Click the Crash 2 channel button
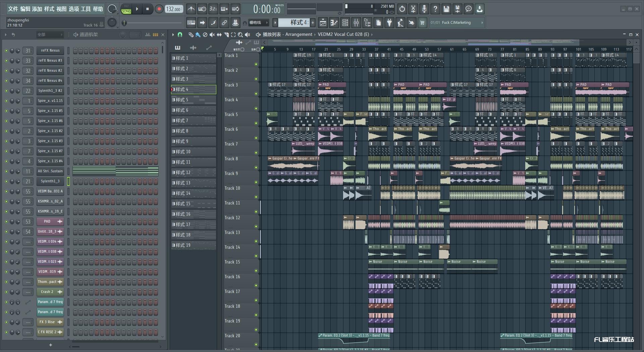644x352 pixels. 50,292
